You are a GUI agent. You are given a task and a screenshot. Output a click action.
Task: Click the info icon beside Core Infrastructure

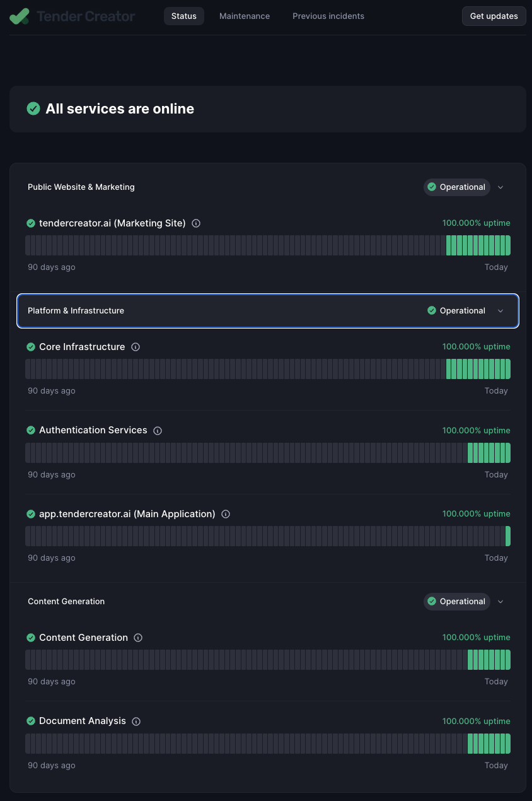[136, 347]
